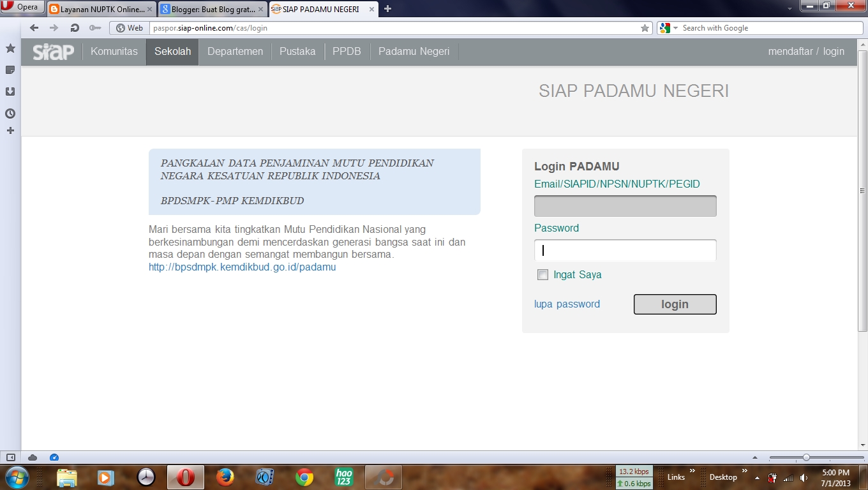Open the Komunitas menu item
The height and width of the screenshot is (490, 868).
point(114,52)
